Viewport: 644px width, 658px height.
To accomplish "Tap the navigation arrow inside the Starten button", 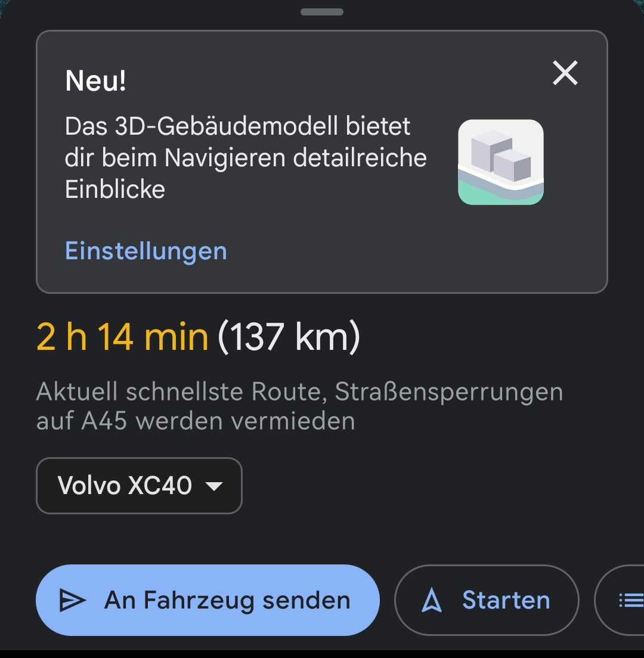I will [x=431, y=600].
